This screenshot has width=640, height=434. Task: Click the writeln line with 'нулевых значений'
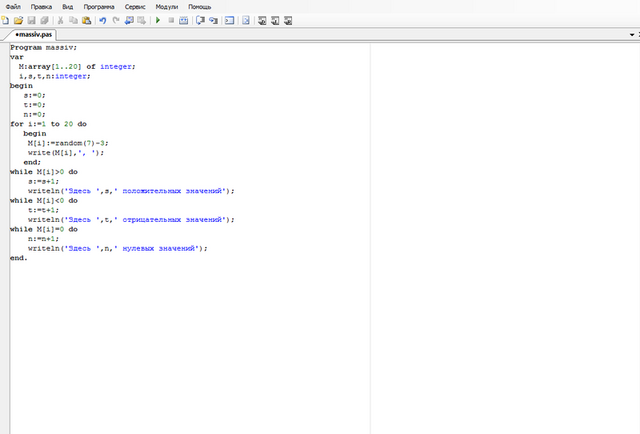tap(118, 248)
